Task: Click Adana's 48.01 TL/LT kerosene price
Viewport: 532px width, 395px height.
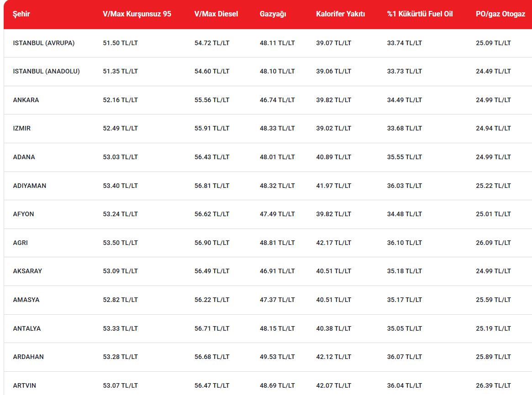Action: [277, 157]
